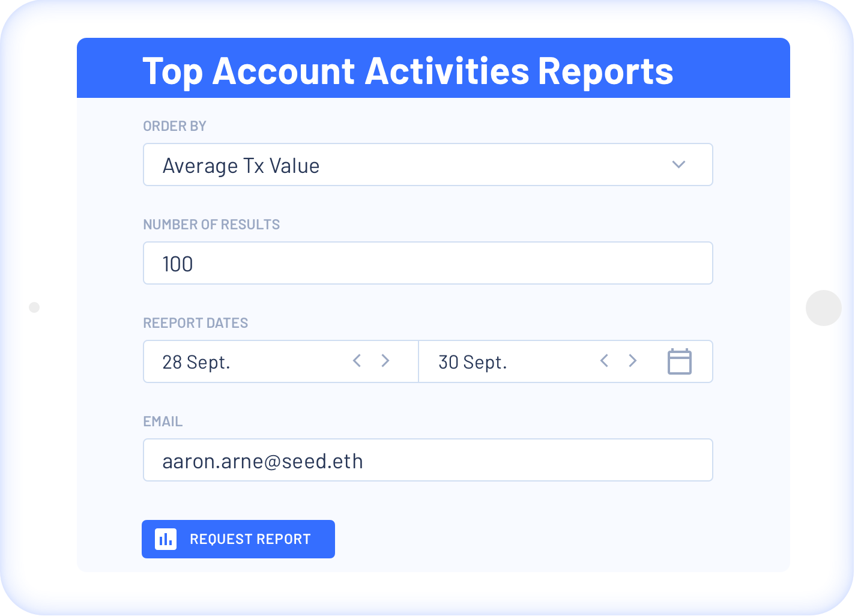Click the bar chart icon on Request Report
The width and height of the screenshot is (855, 616).
coord(166,539)
